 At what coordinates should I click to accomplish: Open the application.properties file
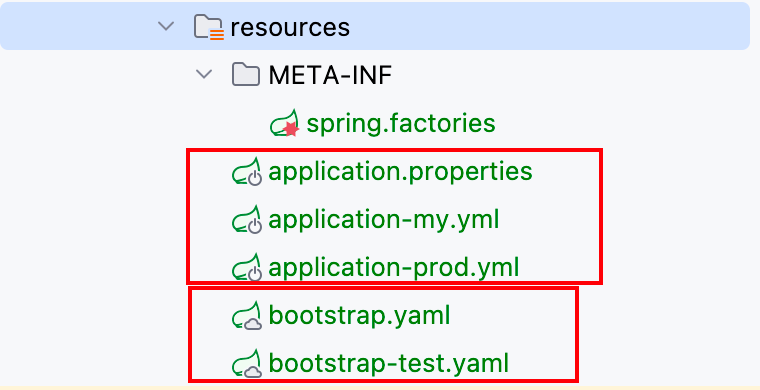tap(400, 172)
